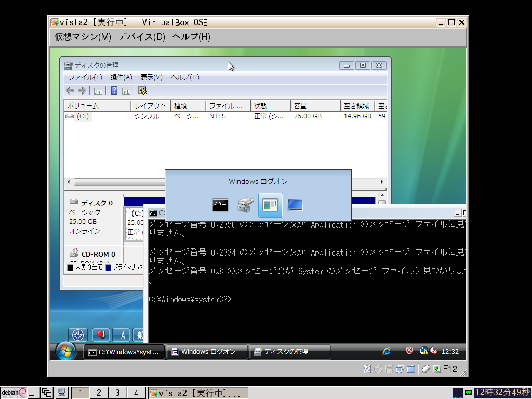The height and width of the screenshot is (399, 532).
Task: Click the ディスクの管理 taskbar button
Action: [x=290, y=352]
